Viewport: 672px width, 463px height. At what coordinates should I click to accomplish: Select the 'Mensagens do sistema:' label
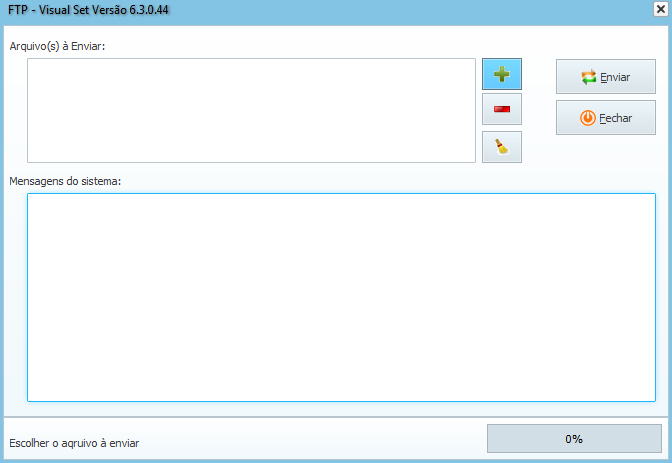click(65, 181)
